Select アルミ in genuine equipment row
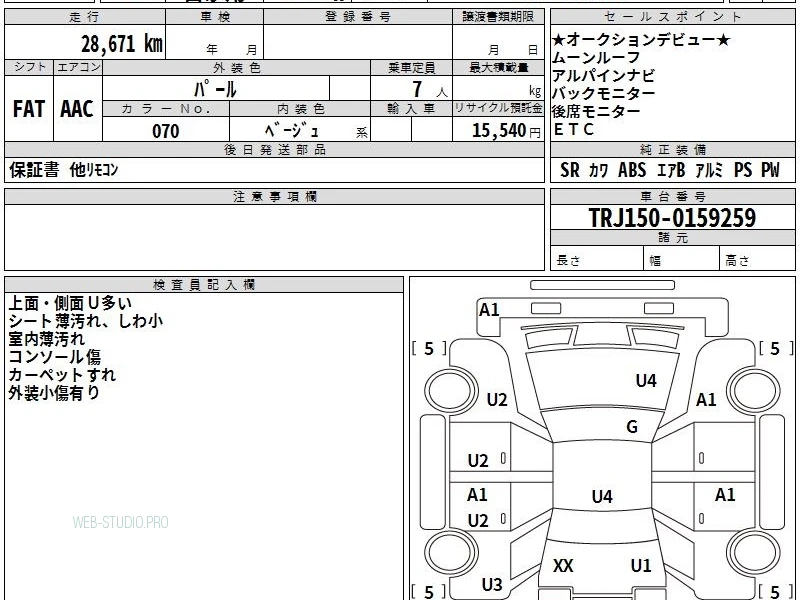Image resolution: width=800 pixels, height=600 pixels. 709,170
